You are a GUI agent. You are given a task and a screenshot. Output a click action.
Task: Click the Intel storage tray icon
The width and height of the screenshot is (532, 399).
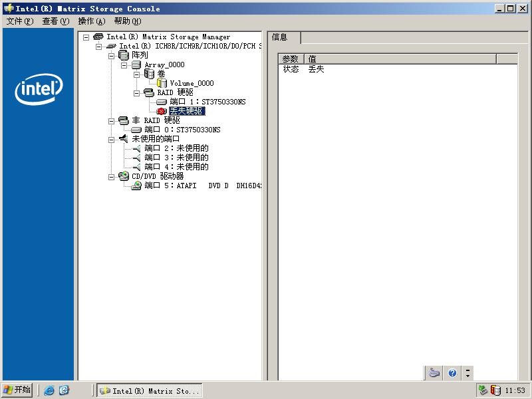coord(495,390)
